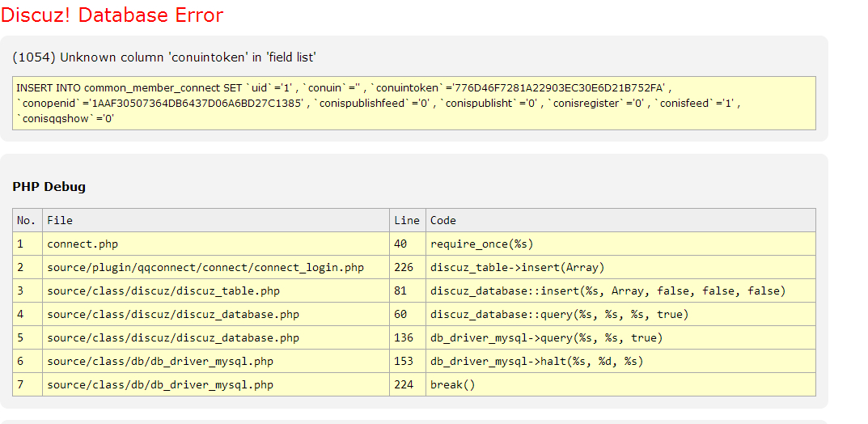This screenshot has height=424, width=868.
Task: Click the 'No.' column header
Action: point(28,220)
